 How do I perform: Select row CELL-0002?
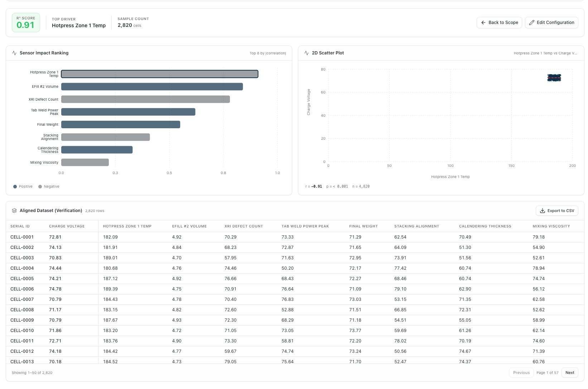pos(295,248)
